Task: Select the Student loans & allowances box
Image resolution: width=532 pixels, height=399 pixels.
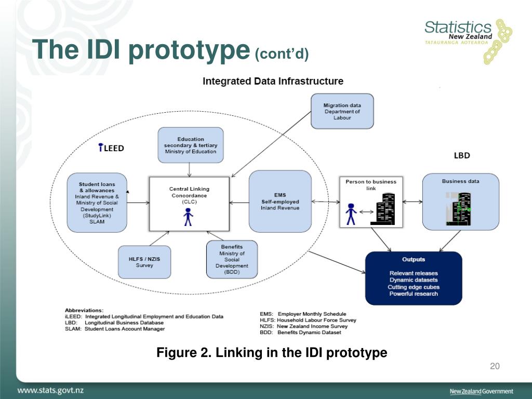Action: 97,203
